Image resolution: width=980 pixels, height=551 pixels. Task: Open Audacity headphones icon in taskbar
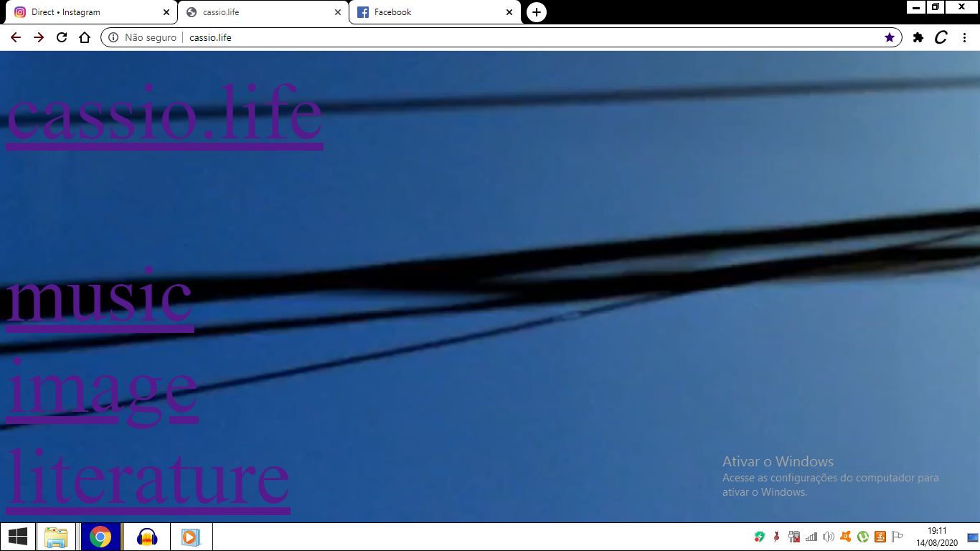147,537
